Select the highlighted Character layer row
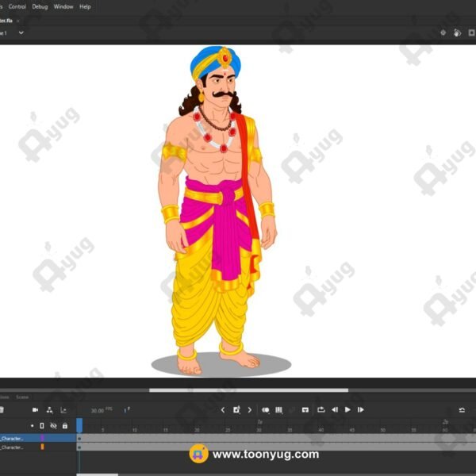Viewport: 476px width, 476px height. click(37, 438)
